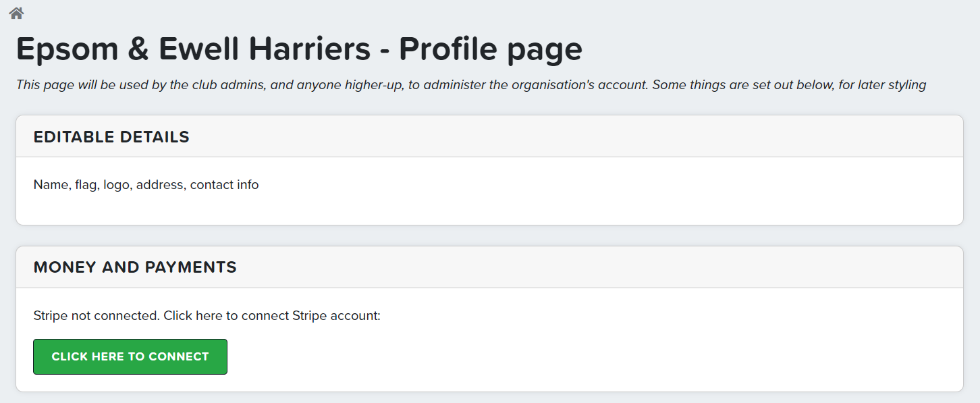
Task: Select the Money and Payments card header
Action: (x=489, y=267)
